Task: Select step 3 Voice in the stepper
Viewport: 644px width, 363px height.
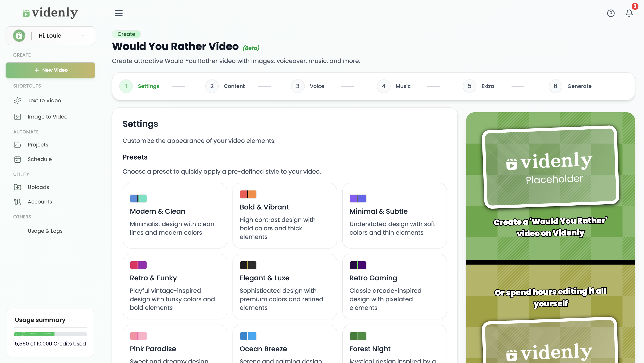Action: point(308,86)
